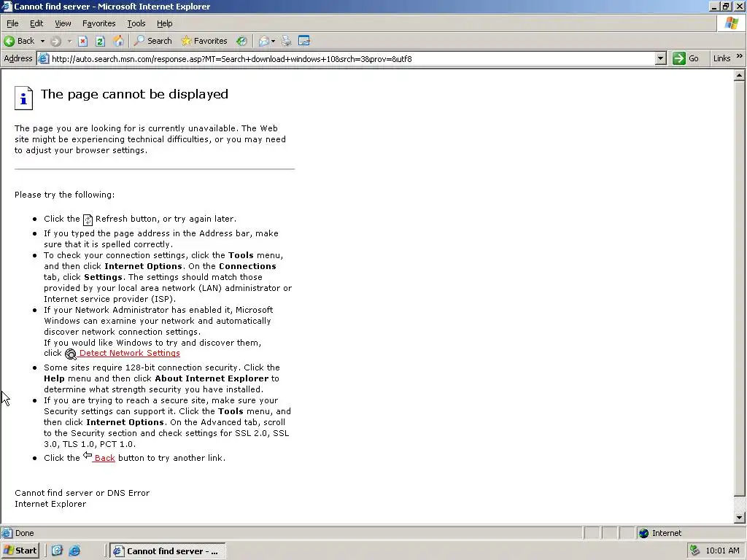Click the heading 'The page cannot be displayed'

tap(134, 94)
